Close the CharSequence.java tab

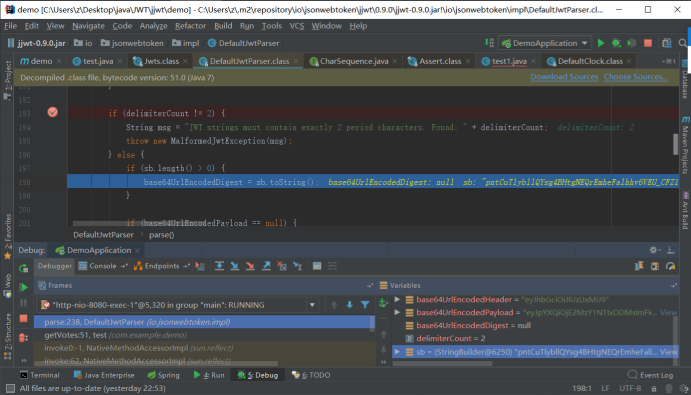pos(394,61)
